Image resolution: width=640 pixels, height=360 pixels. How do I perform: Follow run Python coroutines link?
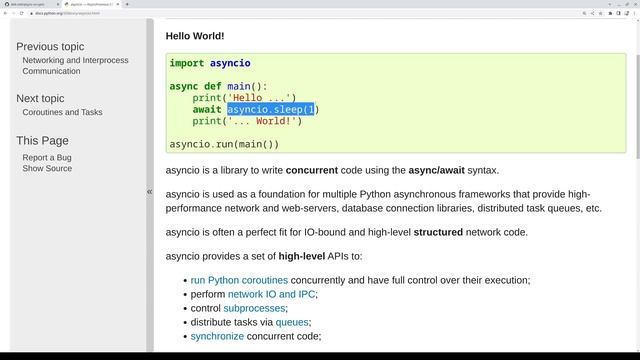point(239,280)
